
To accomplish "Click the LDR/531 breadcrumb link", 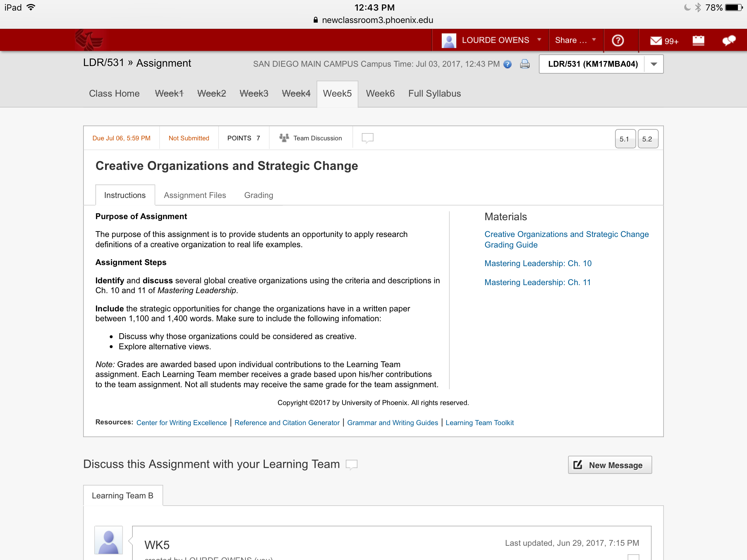I will 104,63.
